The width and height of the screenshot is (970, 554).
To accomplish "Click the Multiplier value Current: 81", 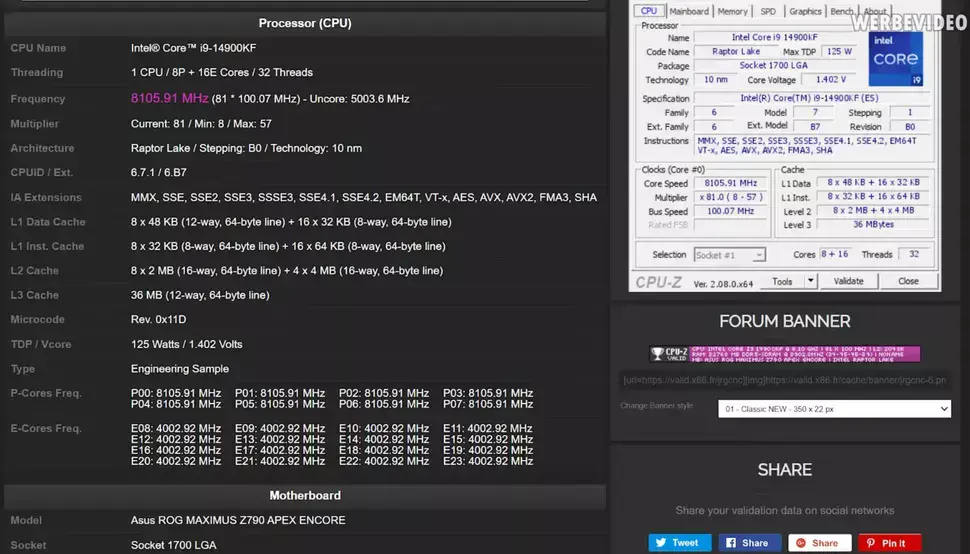I will 201,124.
